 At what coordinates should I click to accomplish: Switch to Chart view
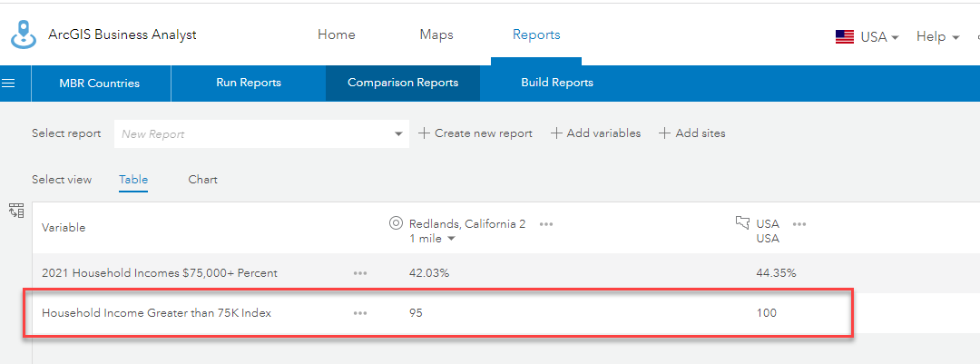pos(203,180)
